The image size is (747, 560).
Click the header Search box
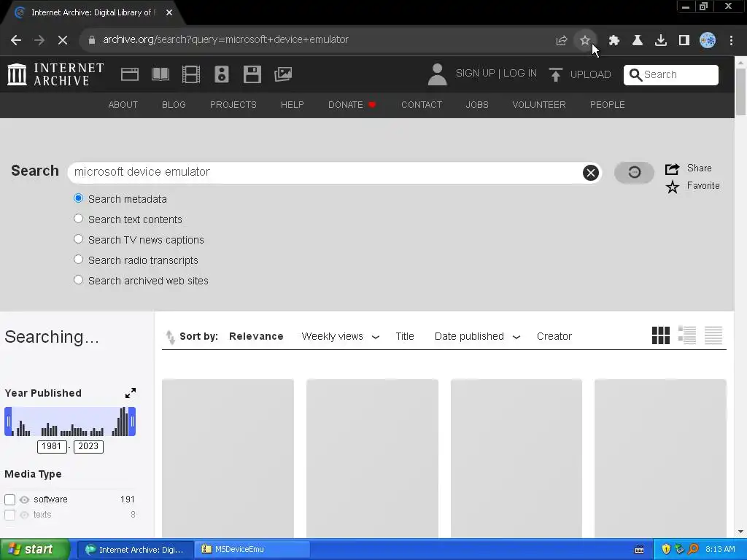pos(671,75)
